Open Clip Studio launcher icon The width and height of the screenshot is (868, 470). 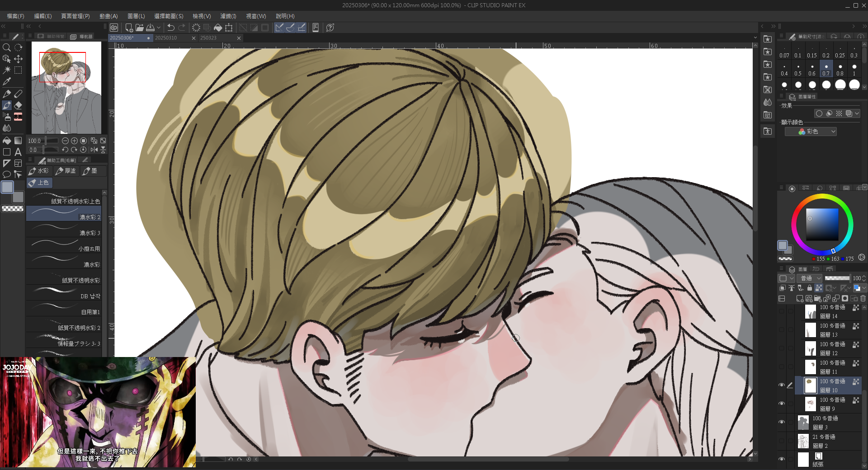point(114,28)
